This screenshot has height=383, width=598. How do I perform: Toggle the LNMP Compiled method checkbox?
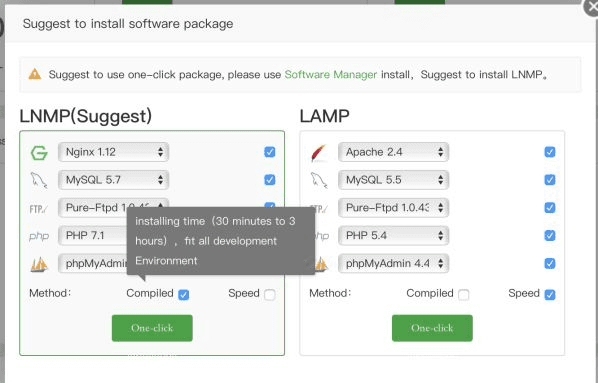[183, 294]
